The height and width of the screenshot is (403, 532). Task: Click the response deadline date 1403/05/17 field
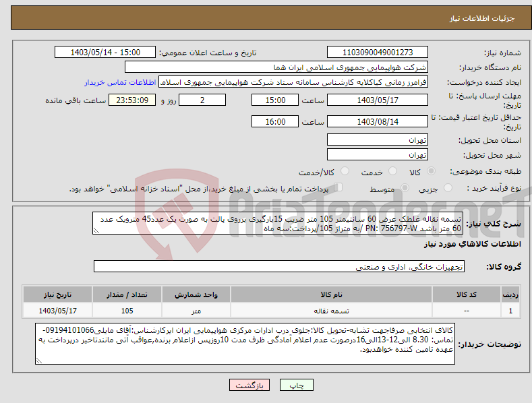pos(378,100)
